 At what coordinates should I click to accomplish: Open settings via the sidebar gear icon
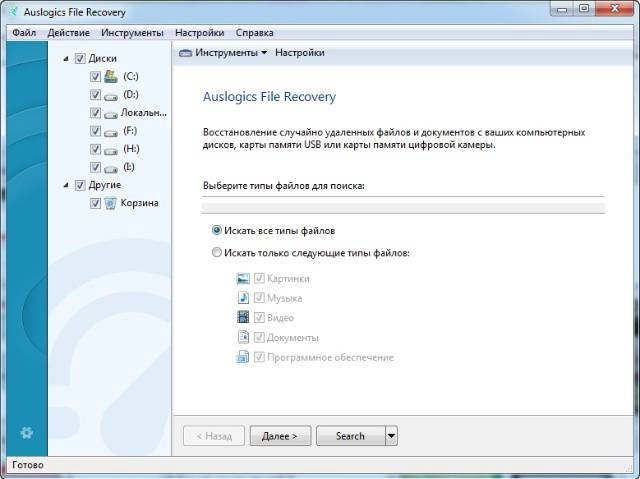tap(27, 432)
